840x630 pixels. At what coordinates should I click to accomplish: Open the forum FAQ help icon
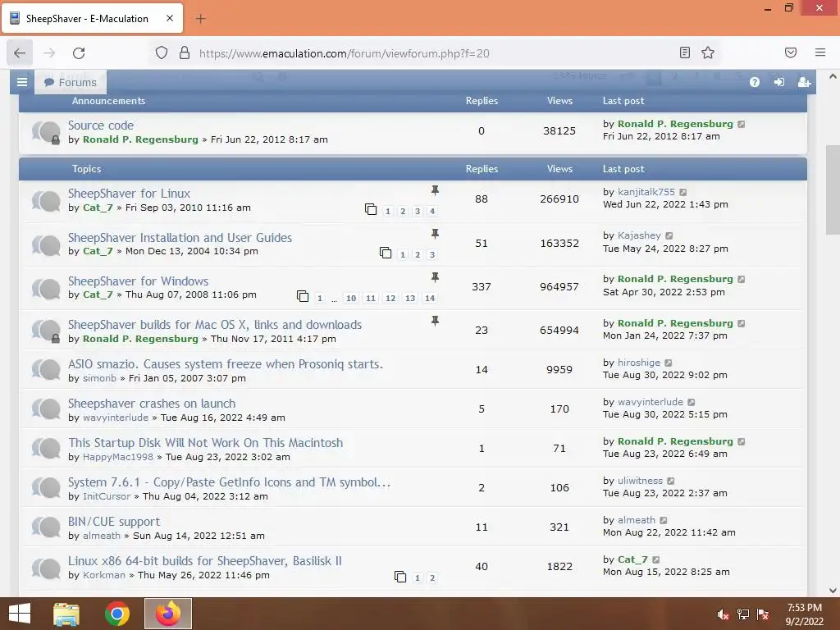pos(755,82)
